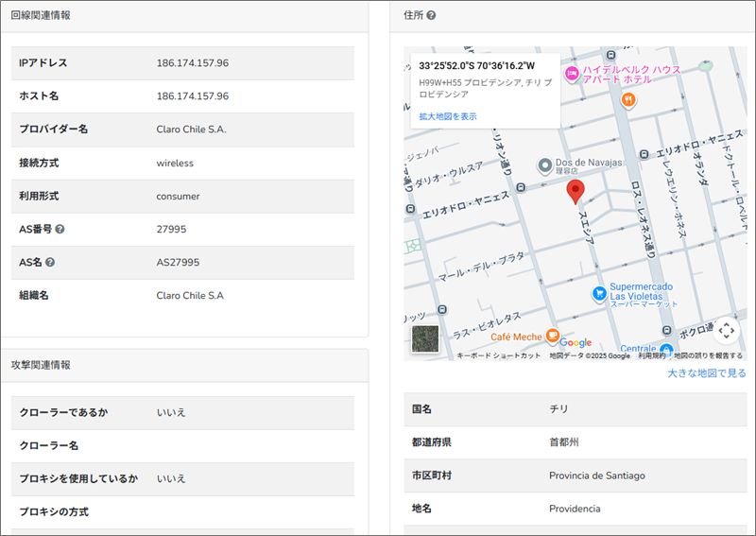This screenshot has width=756, height=536.
Task: Select the pink ハイデルベルク ハウス hotel icon
Action: click(x=571, y=73)
